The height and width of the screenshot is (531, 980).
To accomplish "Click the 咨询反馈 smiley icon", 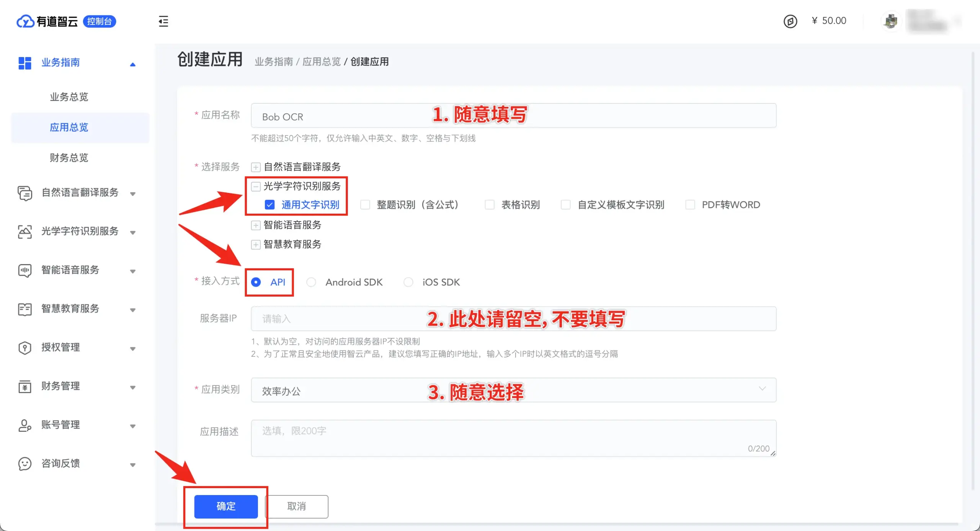I will click(x=25, y=464).
